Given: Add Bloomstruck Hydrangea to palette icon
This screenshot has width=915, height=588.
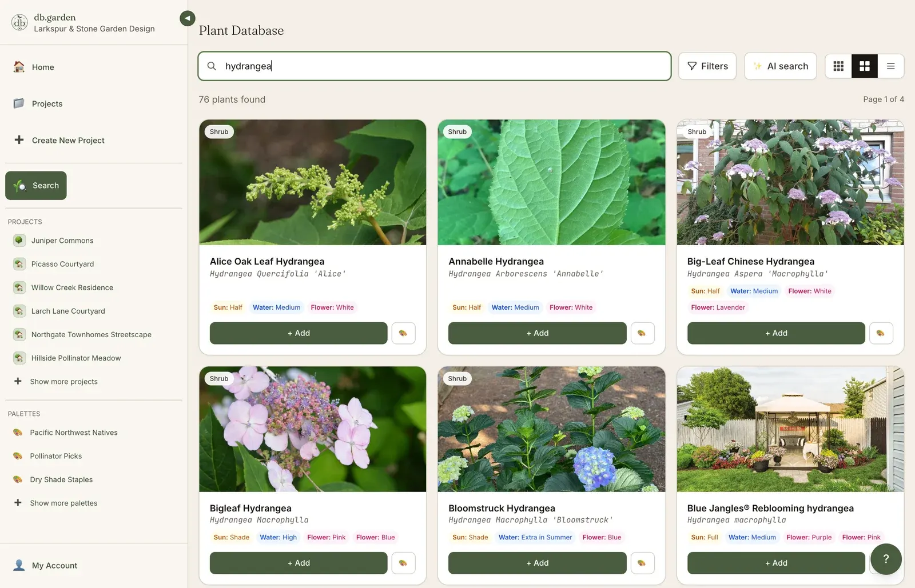Looking at the screenshot, I should [x=642, y=563].
